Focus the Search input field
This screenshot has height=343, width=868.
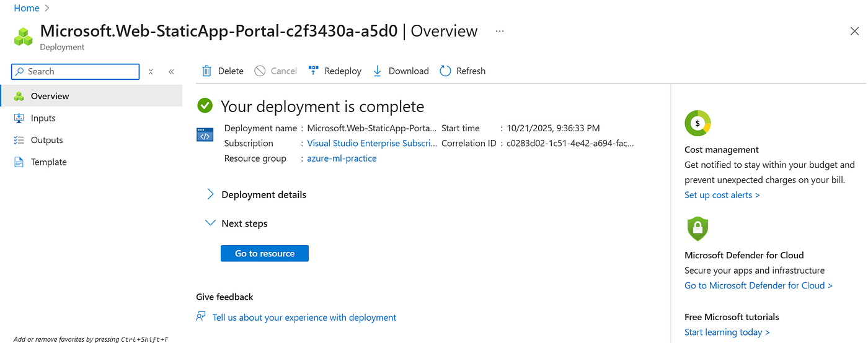click(x=76, y=72)
